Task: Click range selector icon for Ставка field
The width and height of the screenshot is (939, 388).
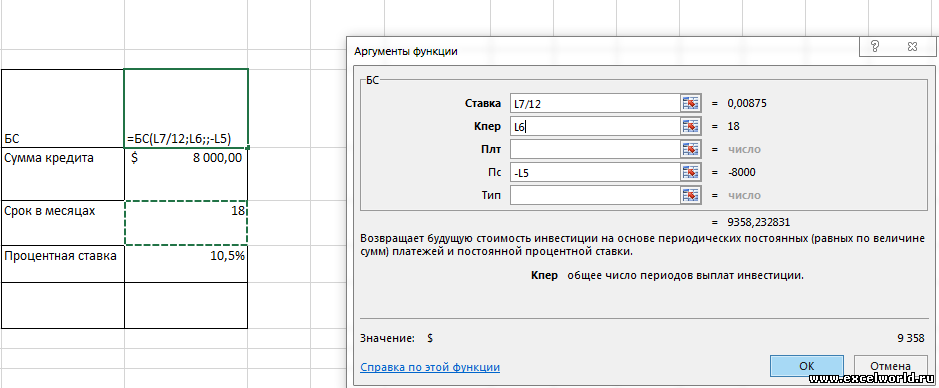Action: click(x=690, y=103)
